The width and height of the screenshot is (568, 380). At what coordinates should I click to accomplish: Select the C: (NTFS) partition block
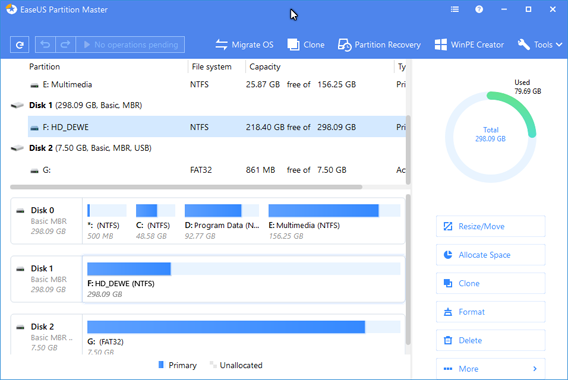click(x=155, y=221)
